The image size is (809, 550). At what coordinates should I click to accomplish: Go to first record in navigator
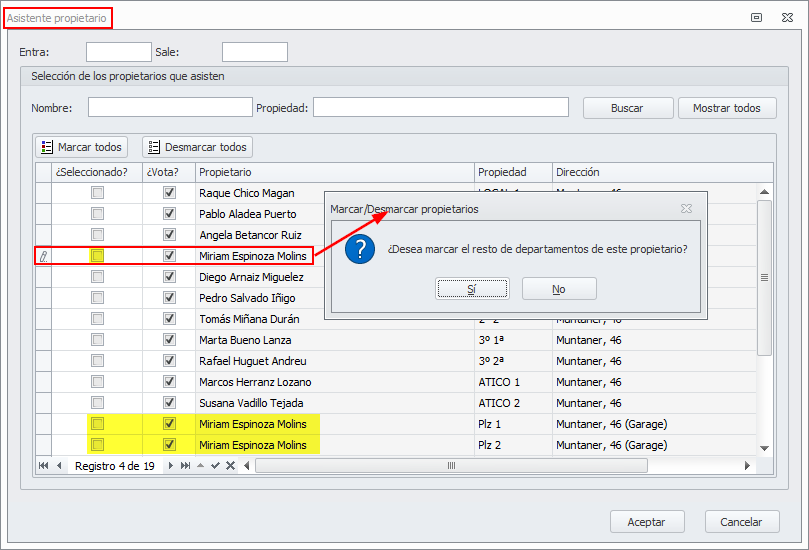[44, 466]
